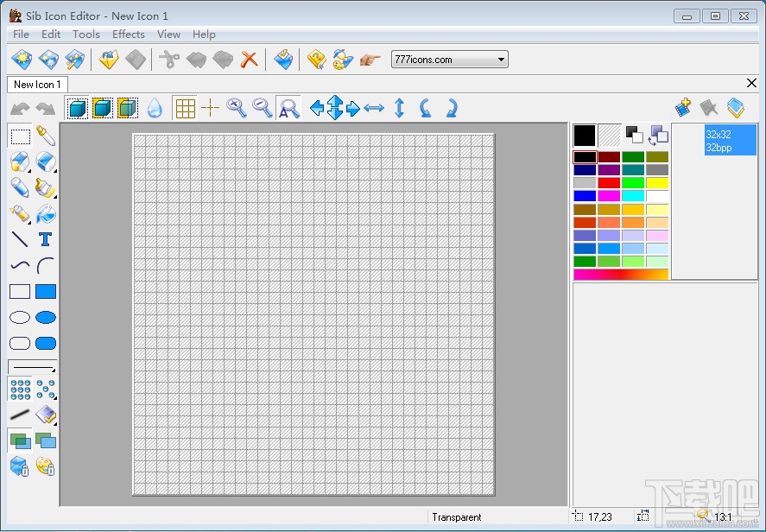Select the pencil tool
This screenshot has height=532, width=766.
(20, 187)
